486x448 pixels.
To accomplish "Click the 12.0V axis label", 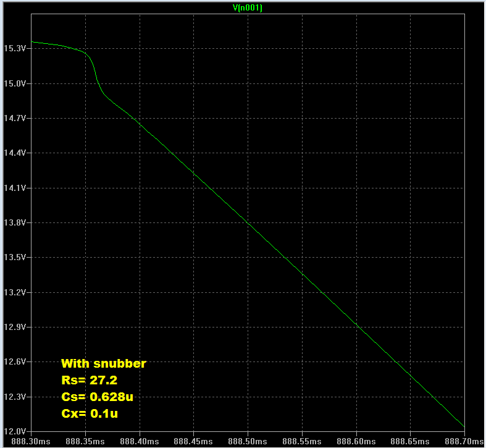I will click(x=15, y=431).
